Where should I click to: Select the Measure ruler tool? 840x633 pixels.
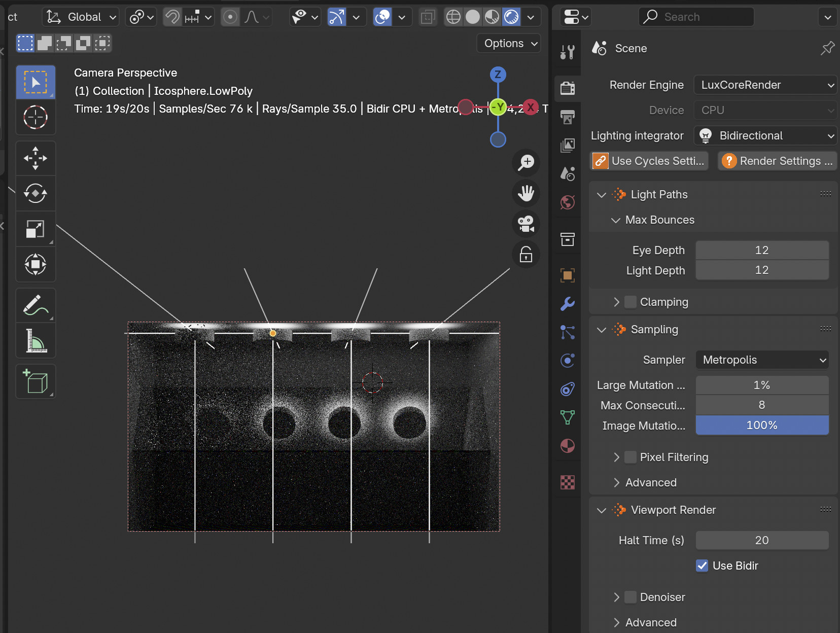tap(36, 340)
